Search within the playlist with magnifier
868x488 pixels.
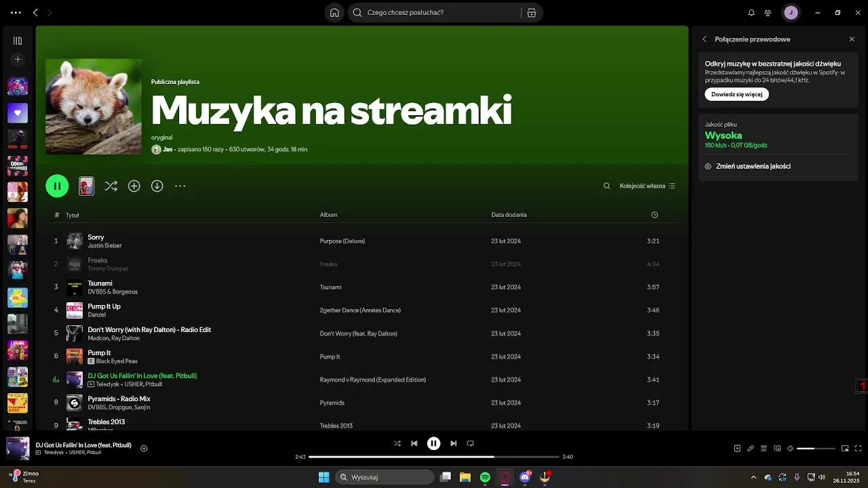click(607, 186)
